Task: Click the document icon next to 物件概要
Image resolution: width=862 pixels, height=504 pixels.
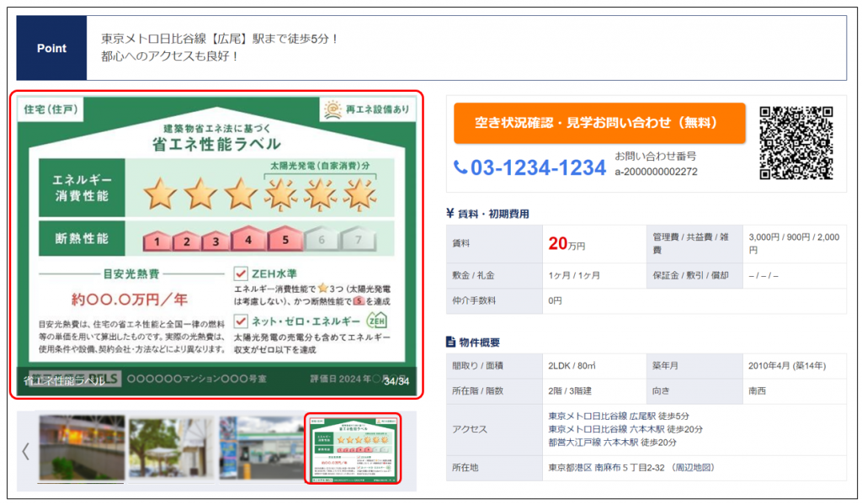Action: click(x=450, y=342)
